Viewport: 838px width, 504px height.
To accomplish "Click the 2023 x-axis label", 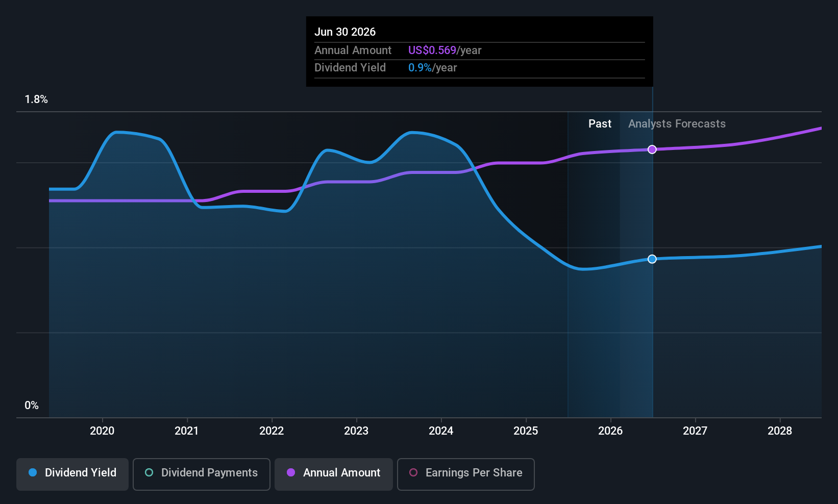I will (356, 431).
